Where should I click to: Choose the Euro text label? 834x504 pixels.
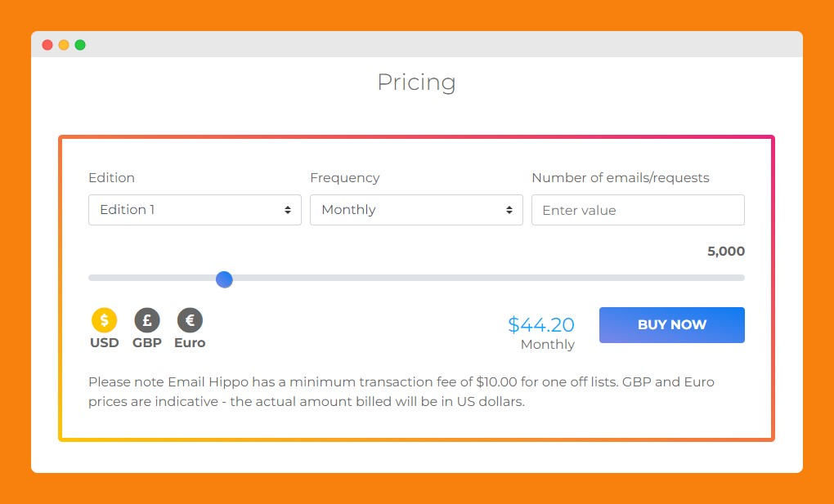190,343
